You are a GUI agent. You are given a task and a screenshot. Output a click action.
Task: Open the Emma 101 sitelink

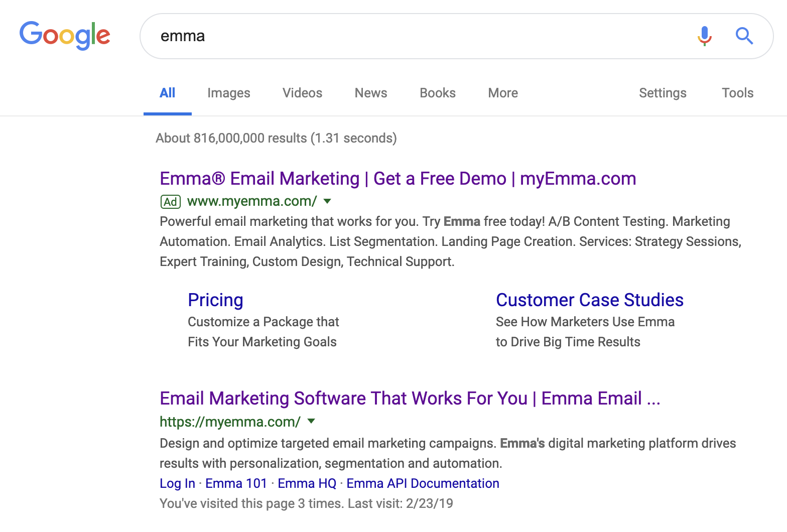click(x=236, y=483)
